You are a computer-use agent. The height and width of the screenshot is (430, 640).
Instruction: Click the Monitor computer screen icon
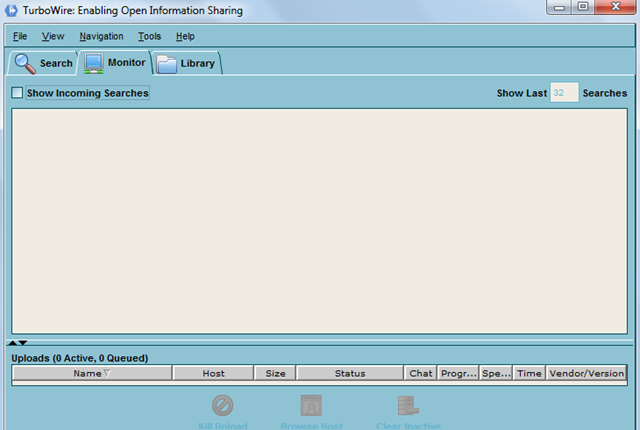(x=94, y=63)
